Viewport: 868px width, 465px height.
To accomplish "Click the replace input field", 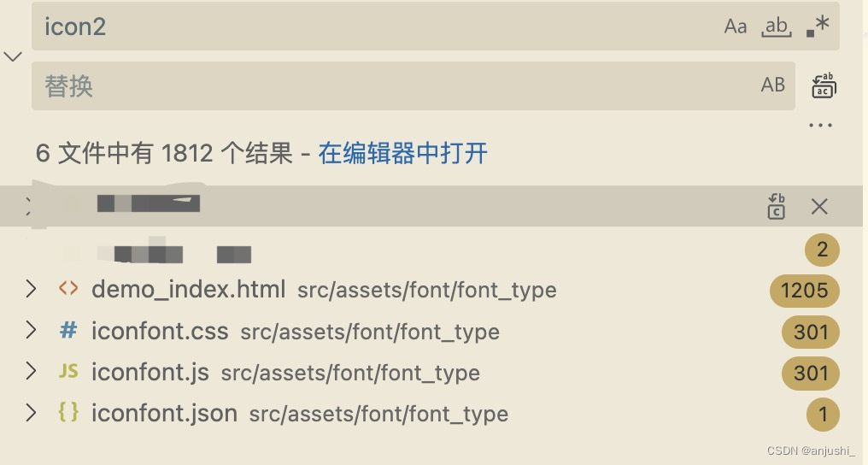I will tap(413, 85).
